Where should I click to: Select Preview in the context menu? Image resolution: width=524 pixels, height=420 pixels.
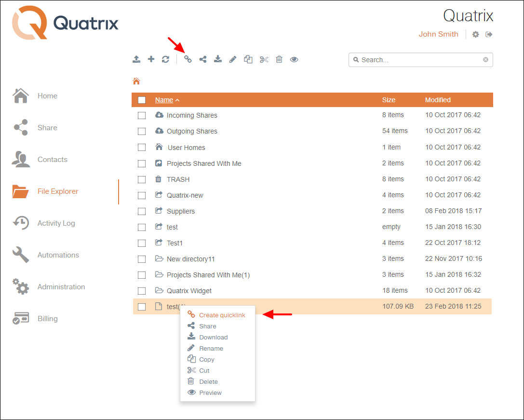point(204,393)
